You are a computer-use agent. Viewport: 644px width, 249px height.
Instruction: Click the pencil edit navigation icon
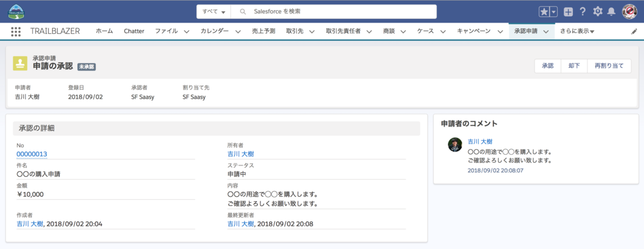tap(634, 31)
